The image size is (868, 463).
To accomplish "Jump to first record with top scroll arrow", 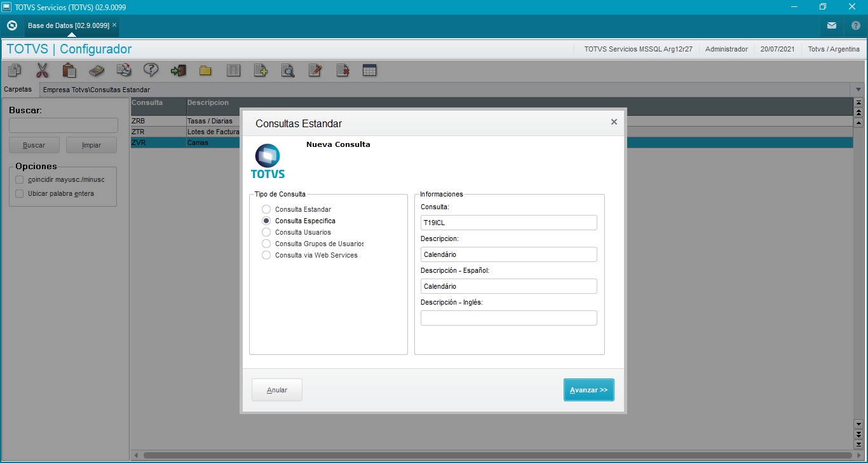I will (x=858, y=102).
